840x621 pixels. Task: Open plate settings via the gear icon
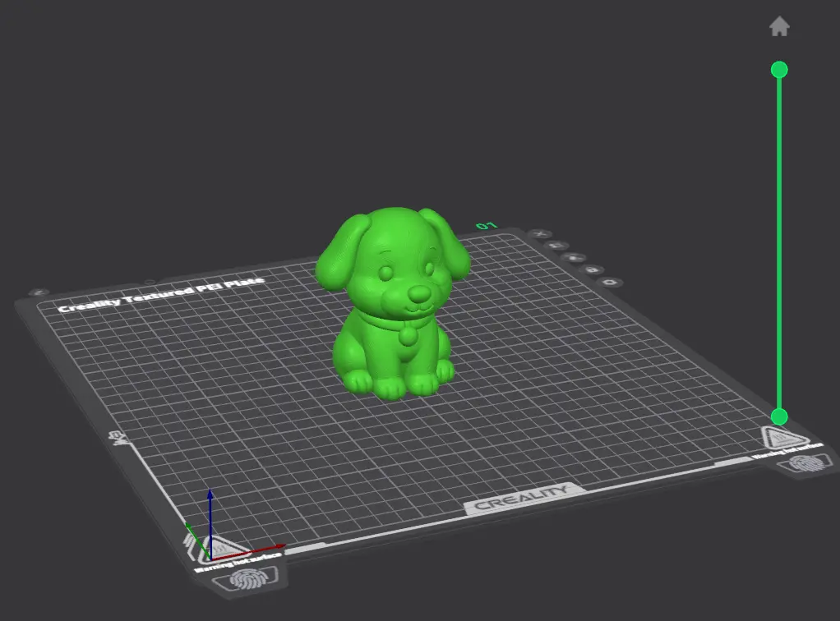click(610, 282)
